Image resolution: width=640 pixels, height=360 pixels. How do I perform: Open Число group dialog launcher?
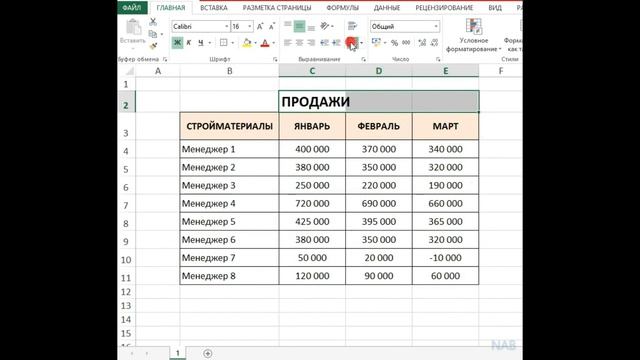pos(438,60)
